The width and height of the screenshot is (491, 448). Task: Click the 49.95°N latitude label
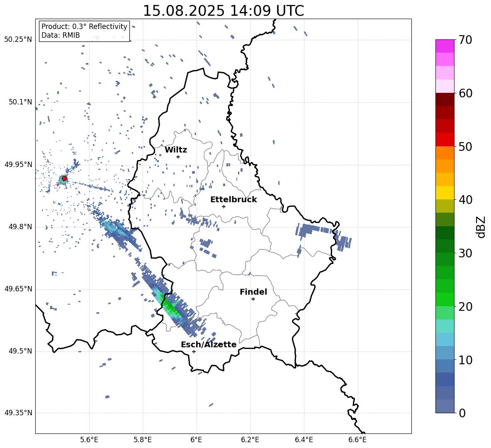coord(18,165)
